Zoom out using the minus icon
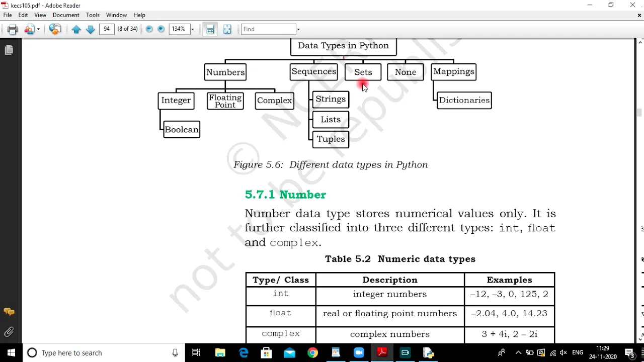The width and height of the screenshot is (644, 362). (149, 29)
